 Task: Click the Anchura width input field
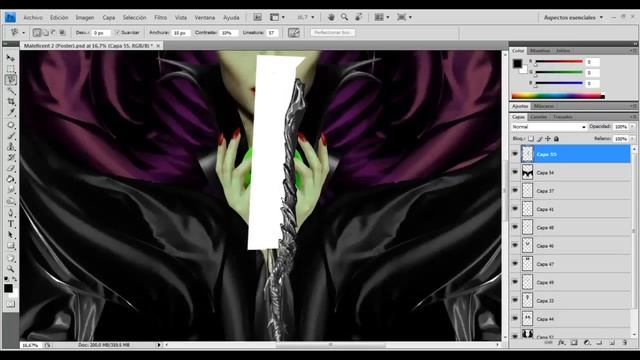(x=180, y=33)
